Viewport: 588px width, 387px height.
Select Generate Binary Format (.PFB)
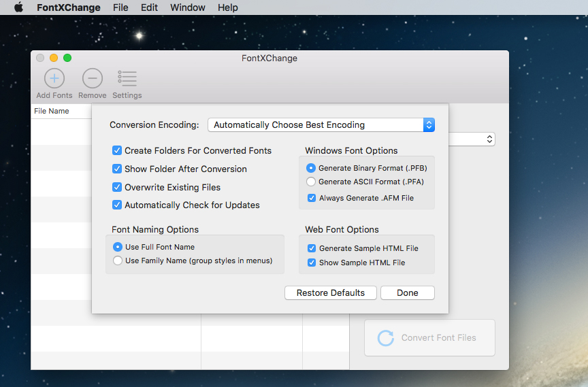pyautogui.click(x=311, y=168)
